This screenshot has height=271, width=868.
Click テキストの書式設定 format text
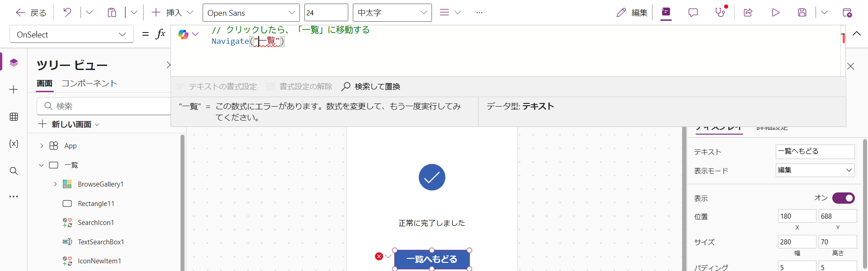tap(216, 86)
